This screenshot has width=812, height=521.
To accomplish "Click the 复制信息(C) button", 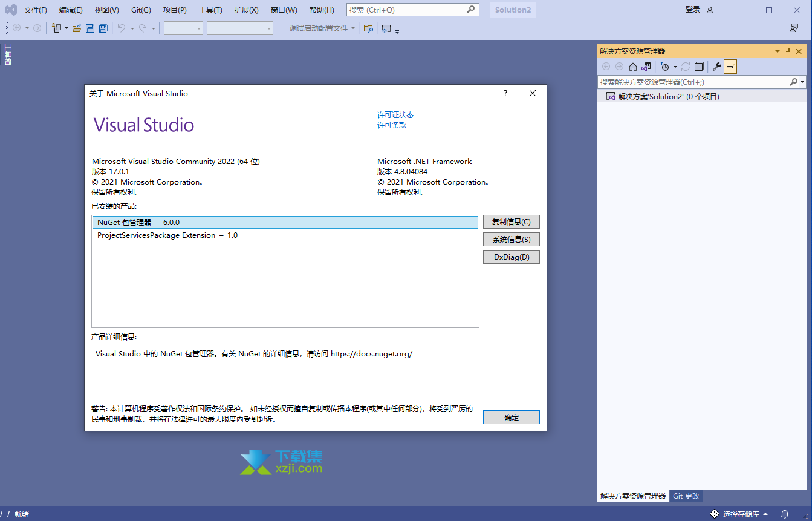I will pos(512,222).
